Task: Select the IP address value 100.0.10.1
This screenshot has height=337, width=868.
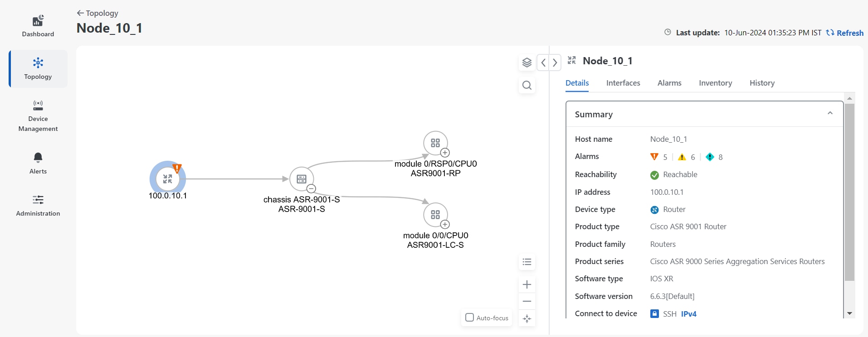Action: pos(667,192)
